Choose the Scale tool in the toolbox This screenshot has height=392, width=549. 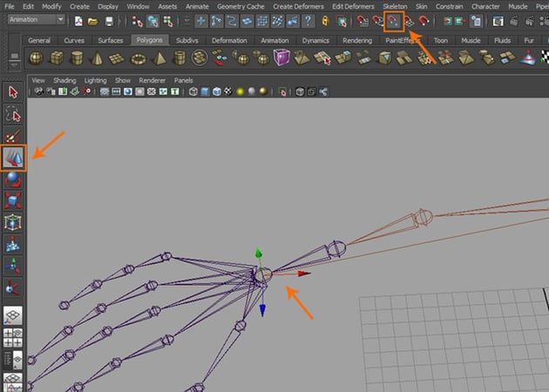tap(13, 200)
